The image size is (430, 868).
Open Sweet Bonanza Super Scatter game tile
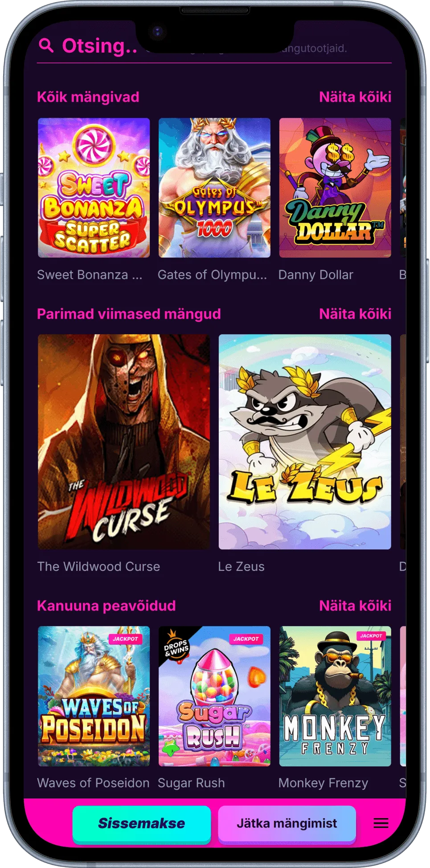click(94, 188)
